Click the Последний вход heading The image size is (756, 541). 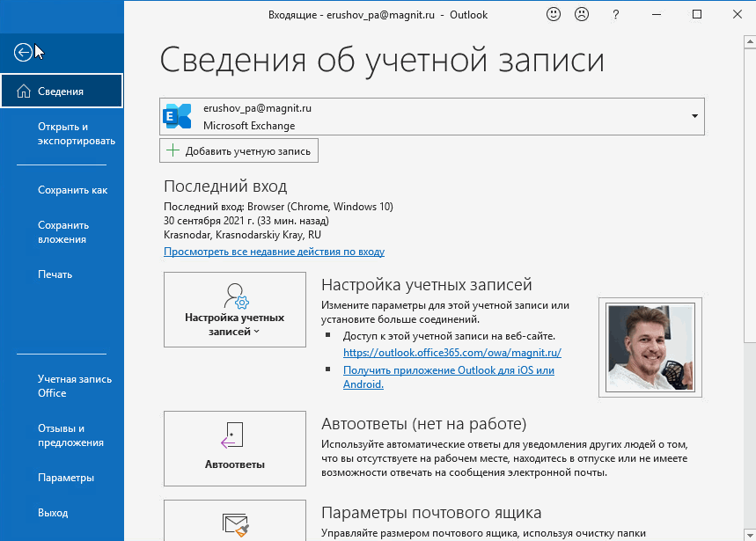coord(225,186)
